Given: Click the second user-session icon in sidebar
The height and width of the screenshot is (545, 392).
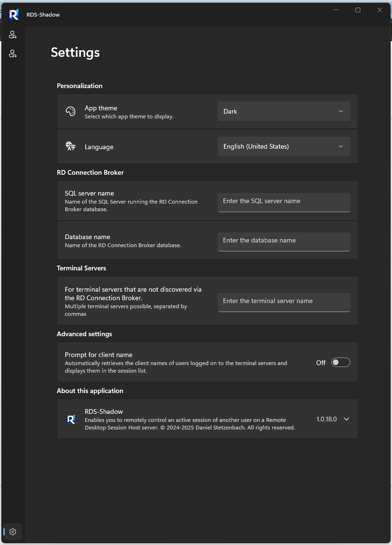Looking at the screenshot, I should pos(13,54).
